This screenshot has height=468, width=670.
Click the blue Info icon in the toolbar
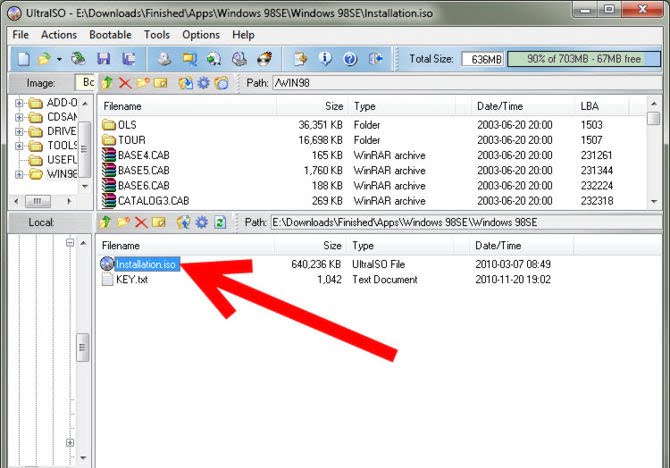(x=325, y=60)
